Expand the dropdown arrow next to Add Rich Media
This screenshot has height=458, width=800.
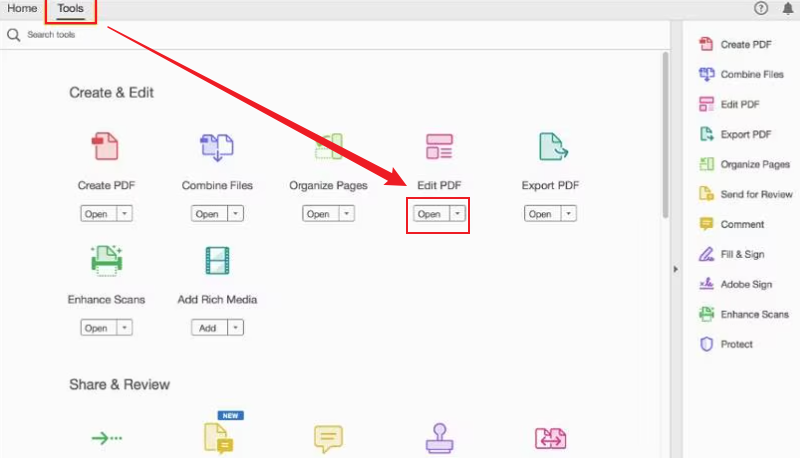pyautogui.click(x=236, y=327)
